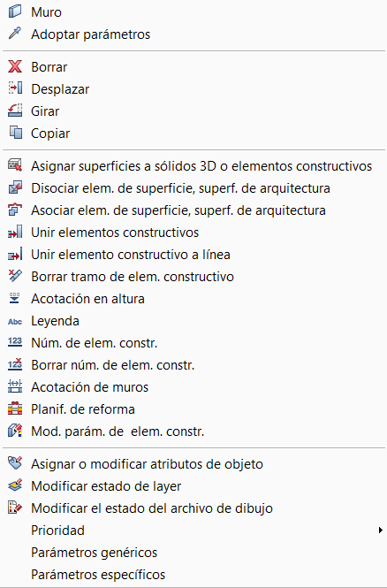Open Parámetros genéricos entry

(x=193, y=553)
